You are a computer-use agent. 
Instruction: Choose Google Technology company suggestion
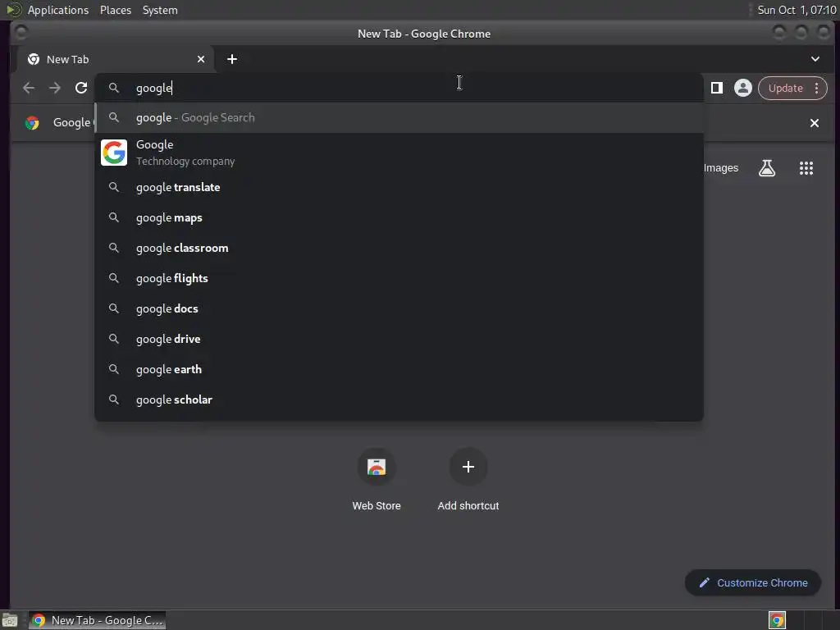(x=399, y=153)
